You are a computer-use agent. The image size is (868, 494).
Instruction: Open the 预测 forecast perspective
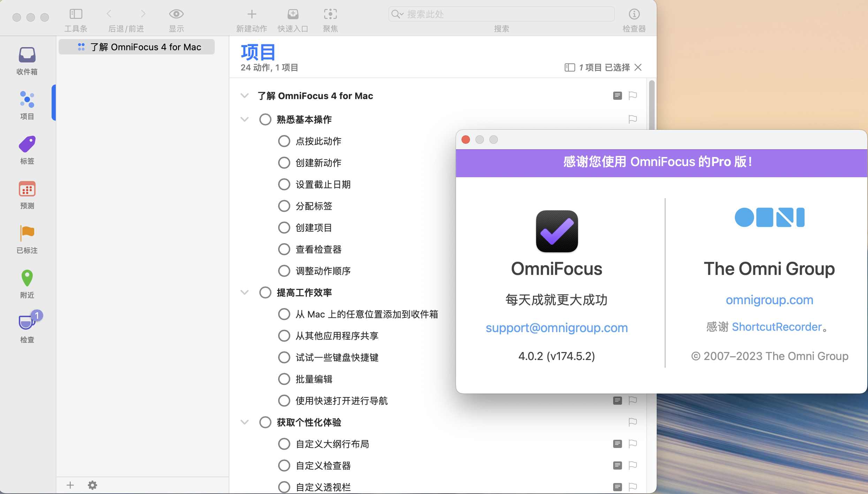27,195
